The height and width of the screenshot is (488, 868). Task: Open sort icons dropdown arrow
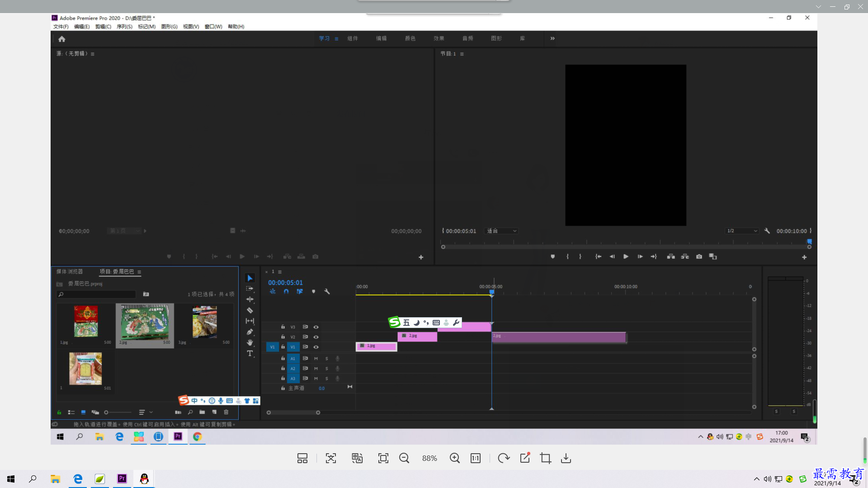(x=151, y=412)
